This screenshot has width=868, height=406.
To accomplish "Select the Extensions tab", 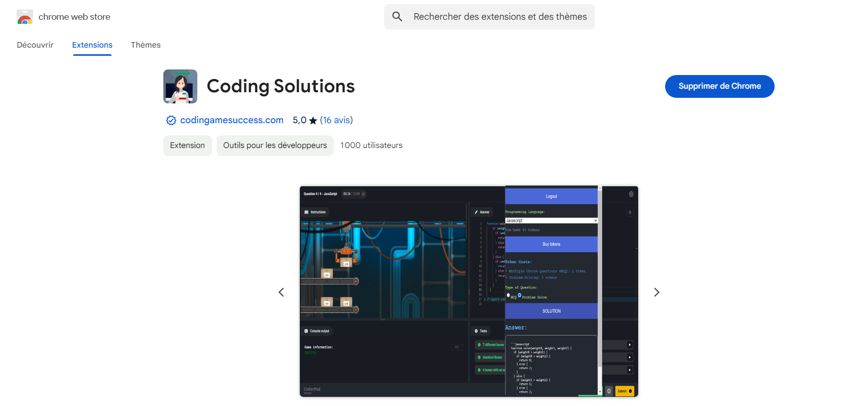I will click(x=92, y=45).
